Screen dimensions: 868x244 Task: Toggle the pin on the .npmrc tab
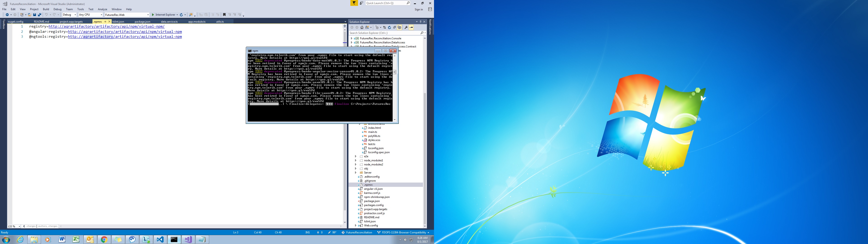click(x=105, y=21)
